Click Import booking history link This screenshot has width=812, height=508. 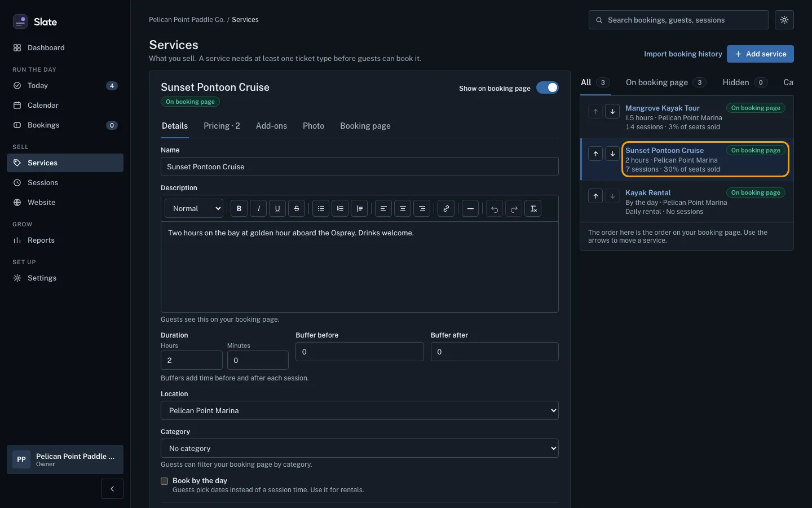pyautogui.click(x=683, y=54)
